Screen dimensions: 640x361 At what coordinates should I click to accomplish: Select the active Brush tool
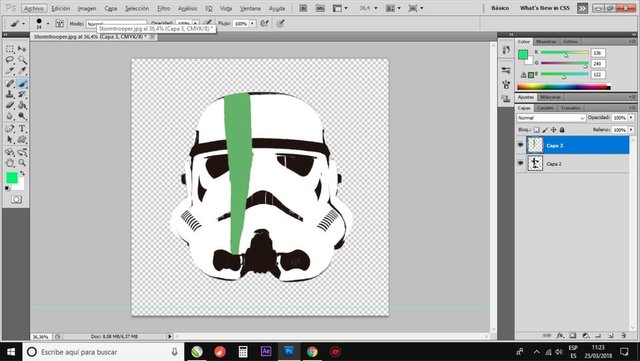(22, 84)
